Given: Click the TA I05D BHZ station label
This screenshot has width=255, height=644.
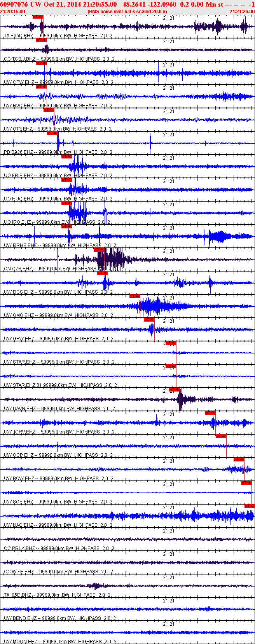Looking at the screenshot, I should 19,595.
